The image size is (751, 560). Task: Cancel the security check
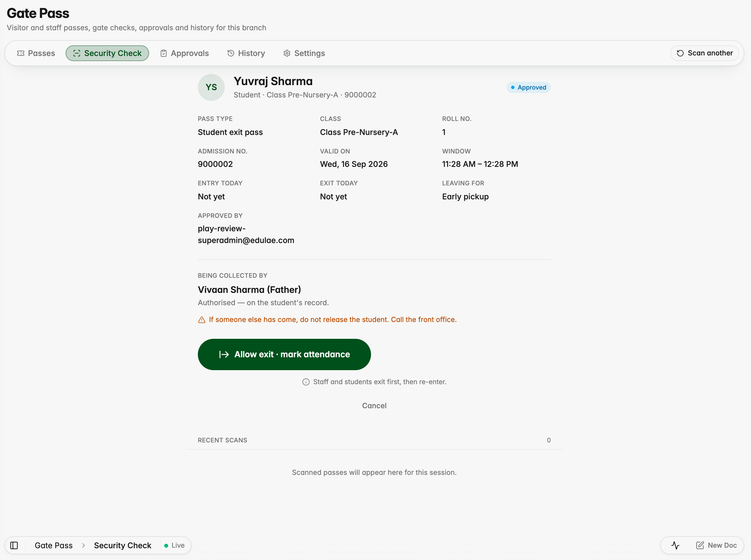(x=374, y=406)
